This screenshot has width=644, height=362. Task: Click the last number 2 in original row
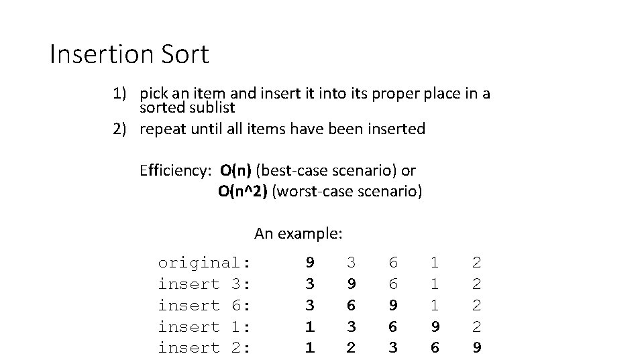[x=477, y=262]
